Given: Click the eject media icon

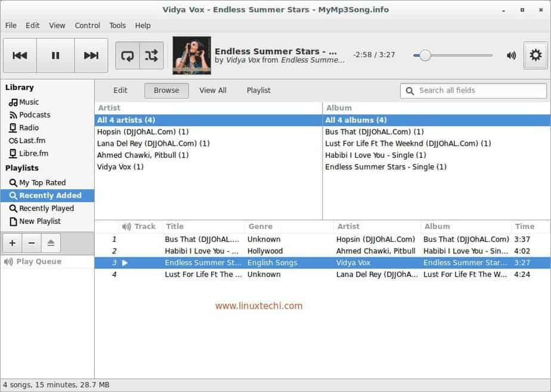Looking at the screenshot, I should click(51, 242).
